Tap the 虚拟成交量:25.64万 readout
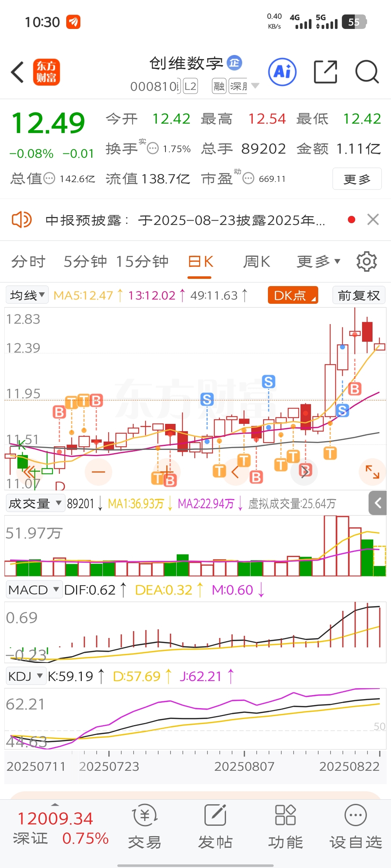 coord(292,503)
